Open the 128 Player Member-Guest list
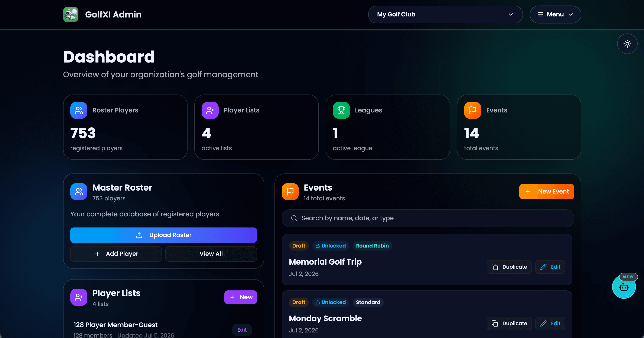Viewport: 644px width, 338px height. pos(116,325)
